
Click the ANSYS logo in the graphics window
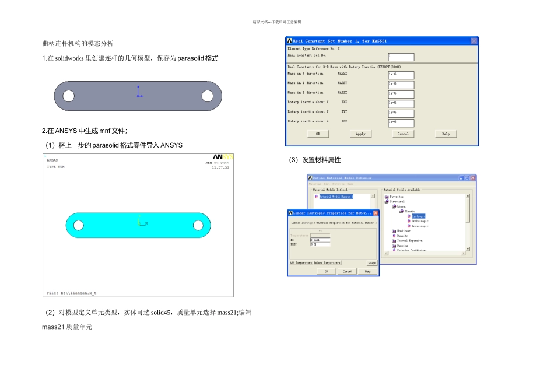tap(223, 157)
